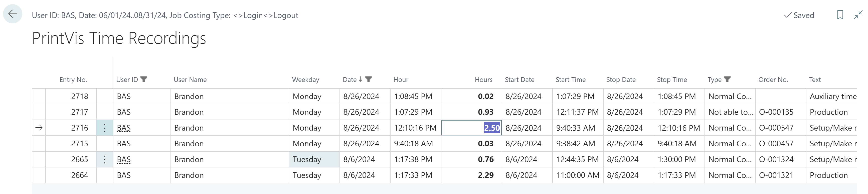Select entry number 2664
868x194 pixels.
pos(80,175)
